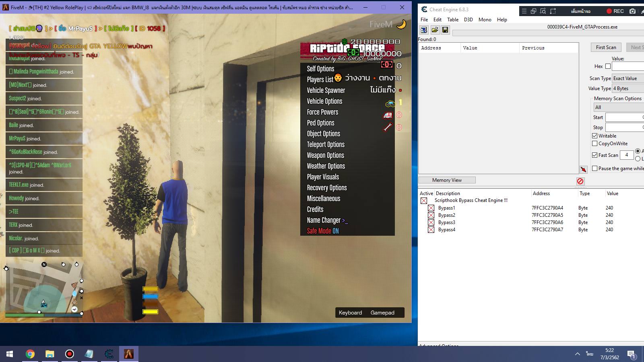644x362 pixels.
Task: Open the Edit menu in Cheat Engine
Action: (438, 20)
